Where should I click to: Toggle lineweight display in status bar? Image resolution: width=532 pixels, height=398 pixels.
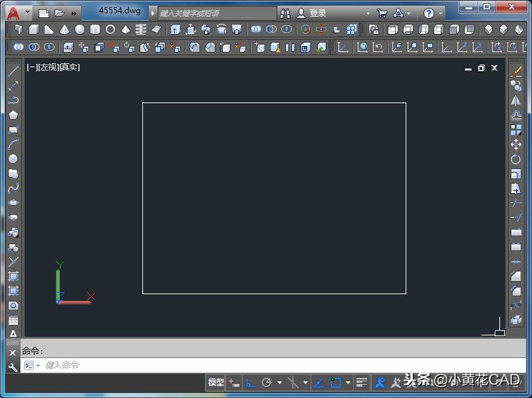coord(361,383)
